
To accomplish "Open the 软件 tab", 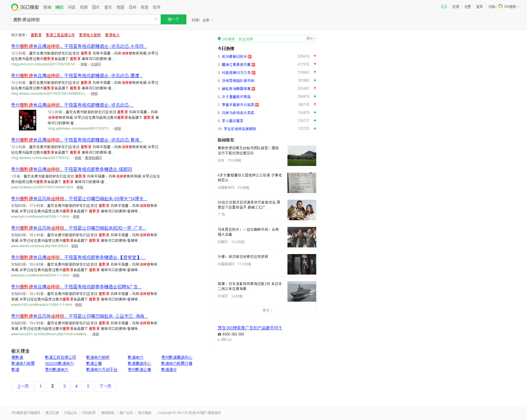I will (157, 7).
